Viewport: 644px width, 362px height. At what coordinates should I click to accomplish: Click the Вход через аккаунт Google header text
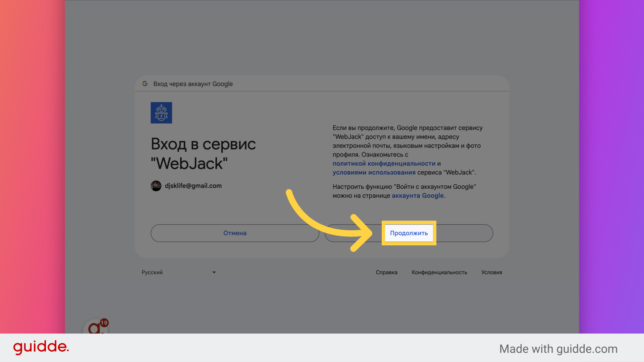[193, 84]
